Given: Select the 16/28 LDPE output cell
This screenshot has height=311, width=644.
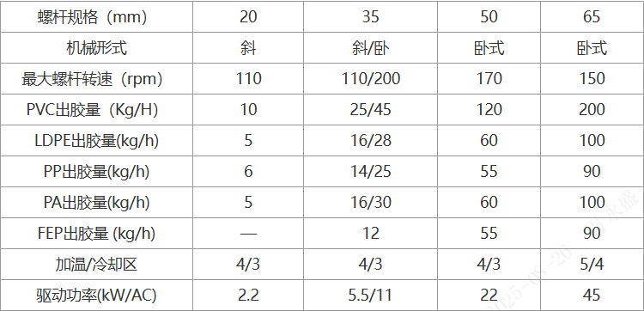Looking at the screenshot, I should tap(371, 141).
